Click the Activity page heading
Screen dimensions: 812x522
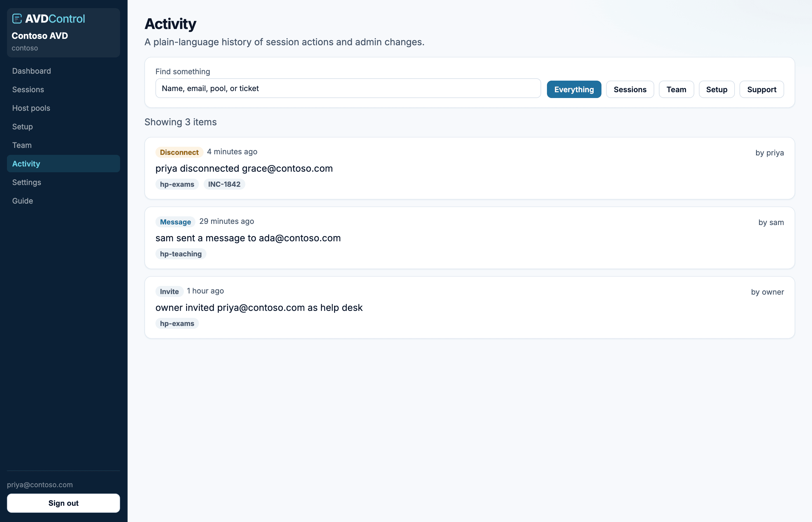pyautogui.click(x=171, y=24)
